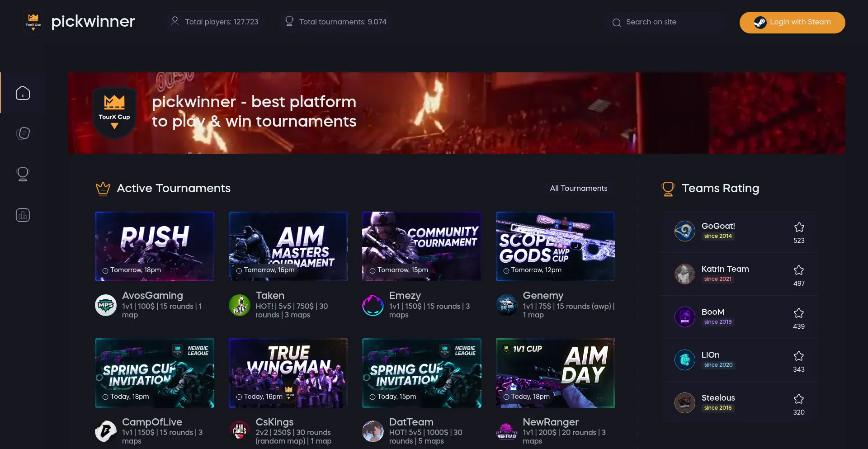Click the 'since 2021' badge under Katrin Team

(717, 279)
